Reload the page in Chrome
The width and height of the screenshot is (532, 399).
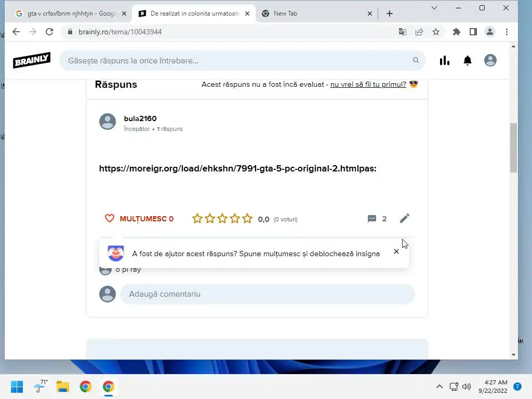(x=49, y=32)
